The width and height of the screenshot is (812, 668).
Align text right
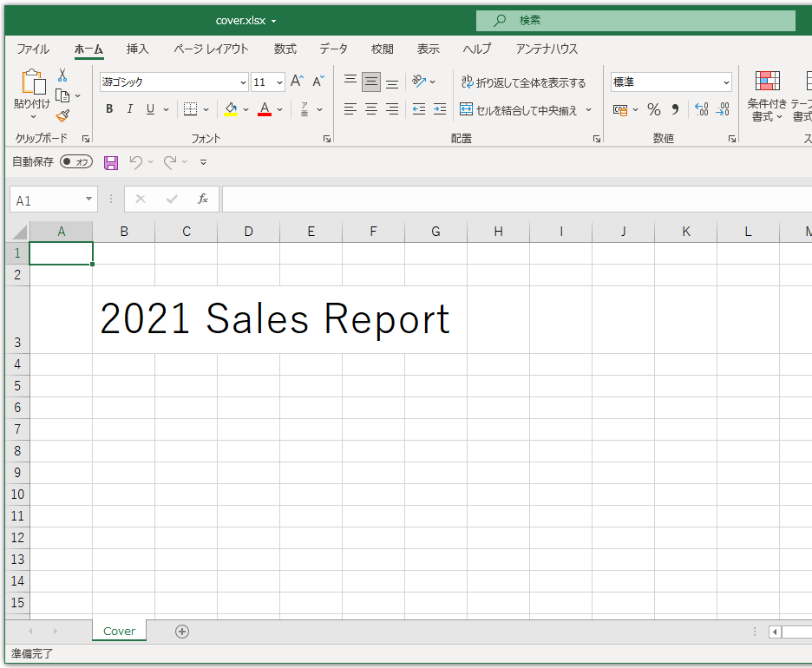click(x=392, y=109)
